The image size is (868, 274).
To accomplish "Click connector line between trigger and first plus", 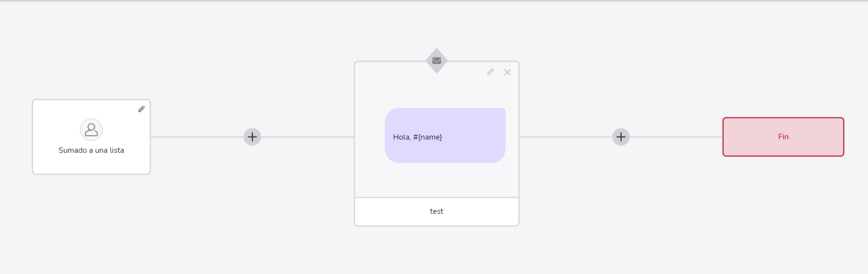I will coord(197,137).
